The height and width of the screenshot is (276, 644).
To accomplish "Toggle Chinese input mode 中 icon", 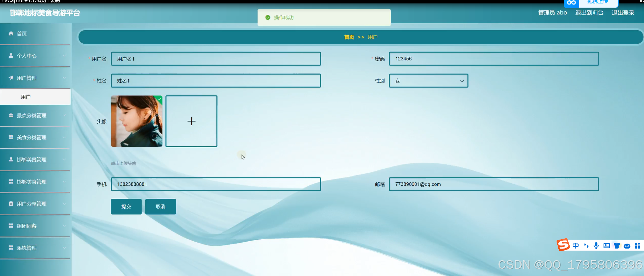I will (575, 245).
